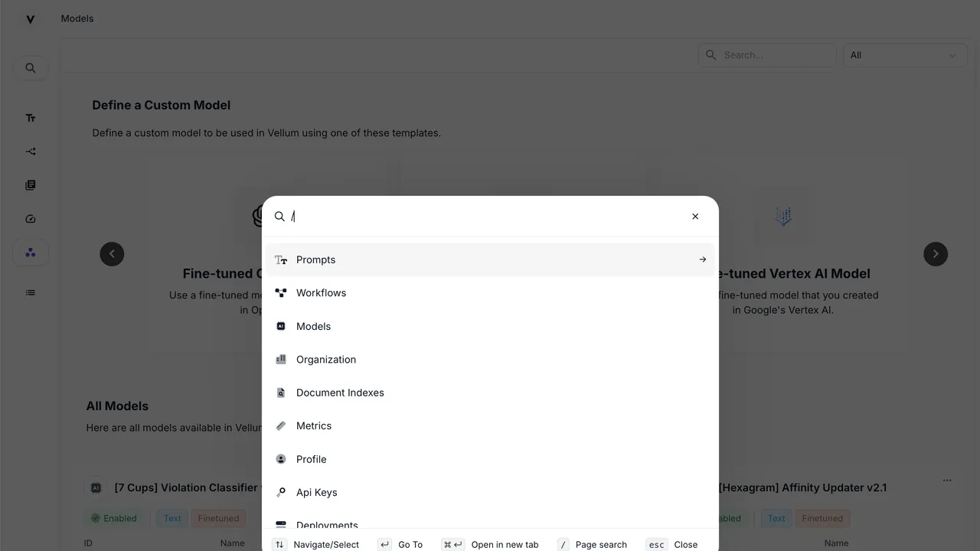
Task: Select the Models icon in the sidebar
Action: pos(31,253)
